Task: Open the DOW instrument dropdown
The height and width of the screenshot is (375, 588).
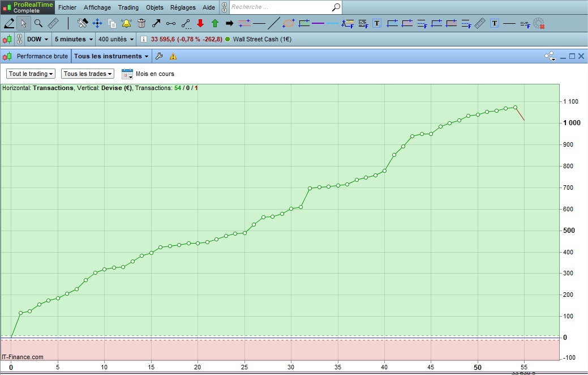Action: coord(38,39)
